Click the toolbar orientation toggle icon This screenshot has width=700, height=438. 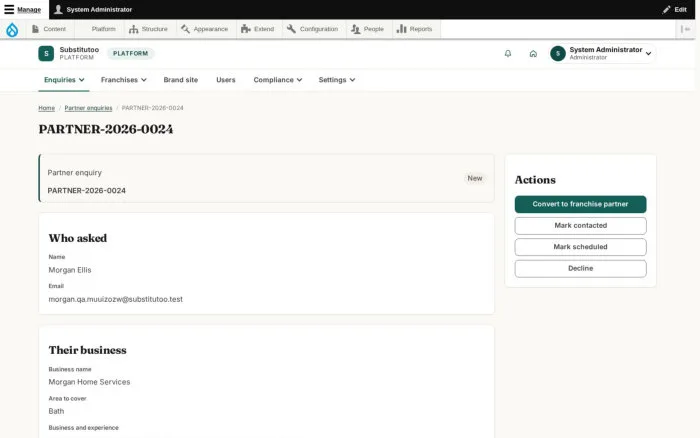(x=685, y=29)
